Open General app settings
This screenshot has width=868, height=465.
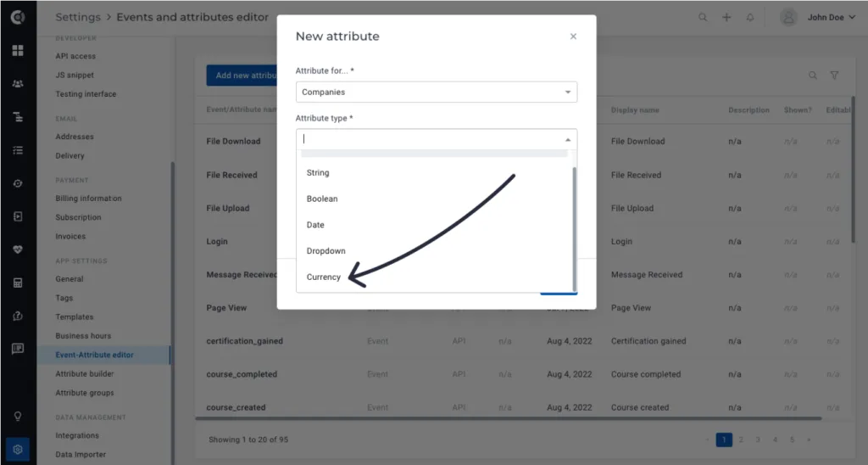click(70, 279)
